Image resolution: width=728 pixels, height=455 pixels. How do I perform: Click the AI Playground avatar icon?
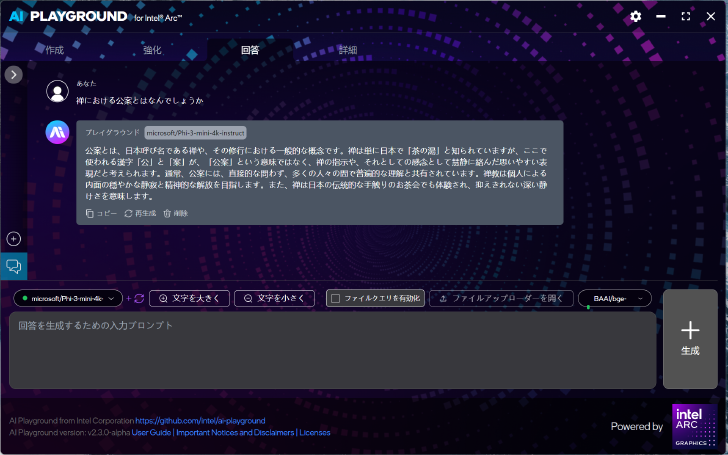[58, 132]
